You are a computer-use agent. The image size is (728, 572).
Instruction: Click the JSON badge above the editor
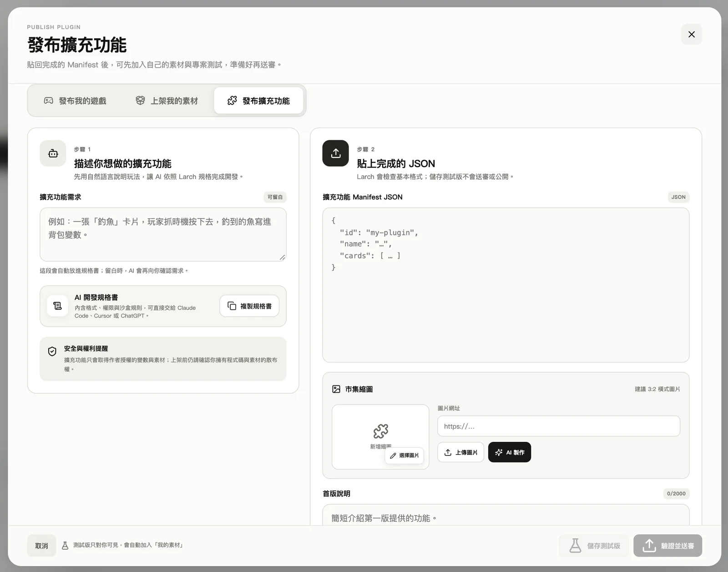678,197
